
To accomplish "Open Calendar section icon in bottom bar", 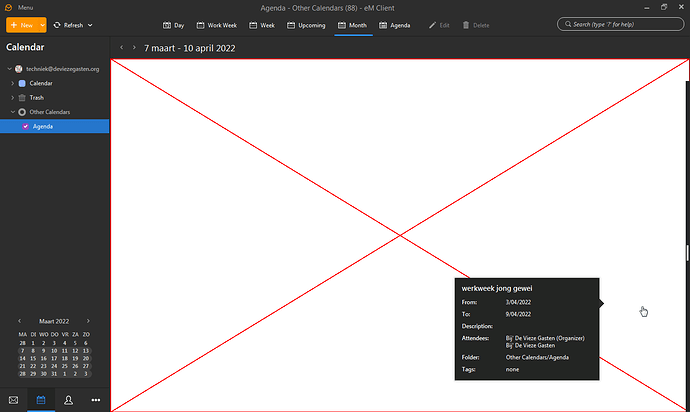I will pyautogui.click(x=41, y=400).
